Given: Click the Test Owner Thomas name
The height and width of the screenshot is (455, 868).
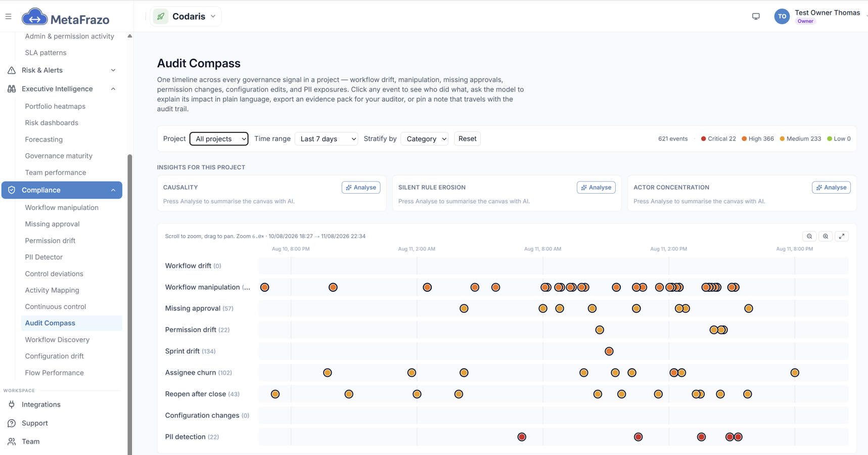Looking at the screenshot, I should [x=827, y=13].
